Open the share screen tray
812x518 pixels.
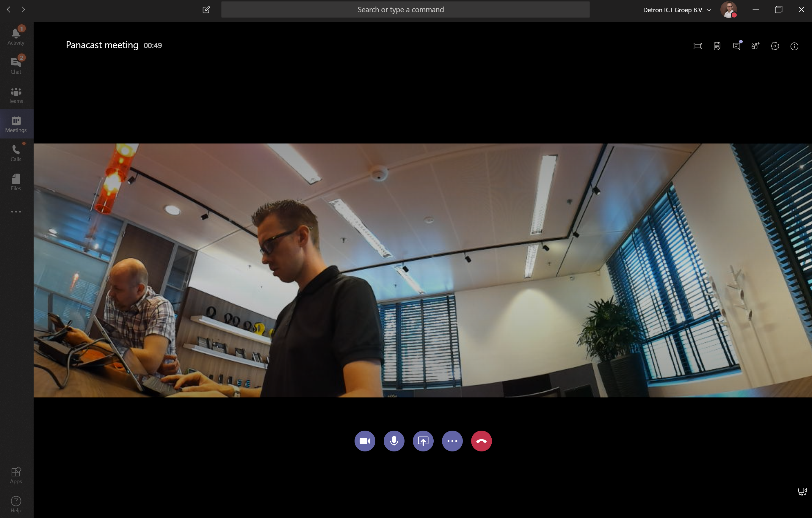423,441
